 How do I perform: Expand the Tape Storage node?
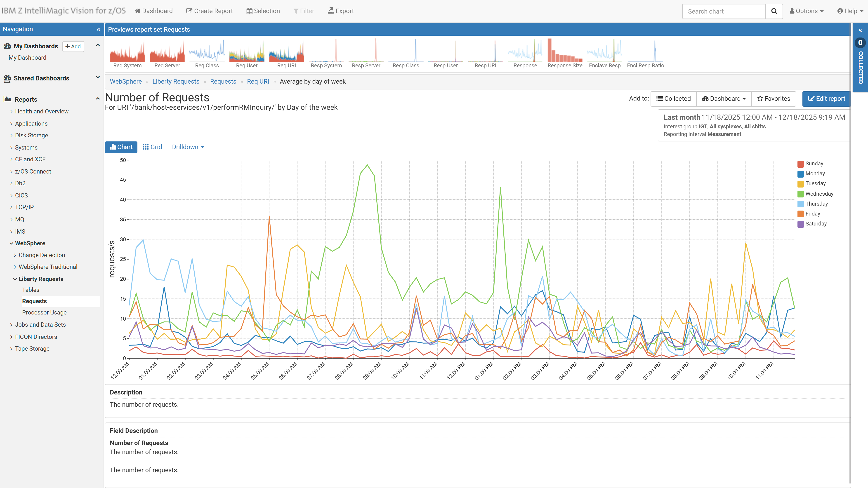pos(11,349)
